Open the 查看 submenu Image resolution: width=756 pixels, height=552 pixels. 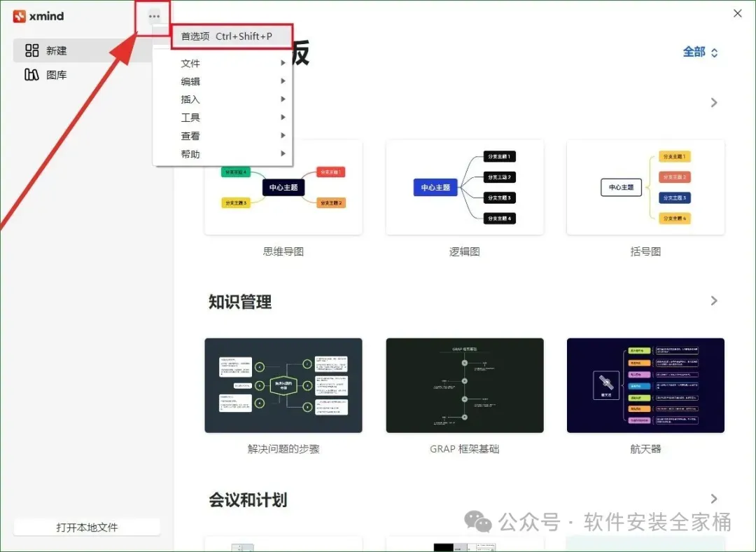223,136
